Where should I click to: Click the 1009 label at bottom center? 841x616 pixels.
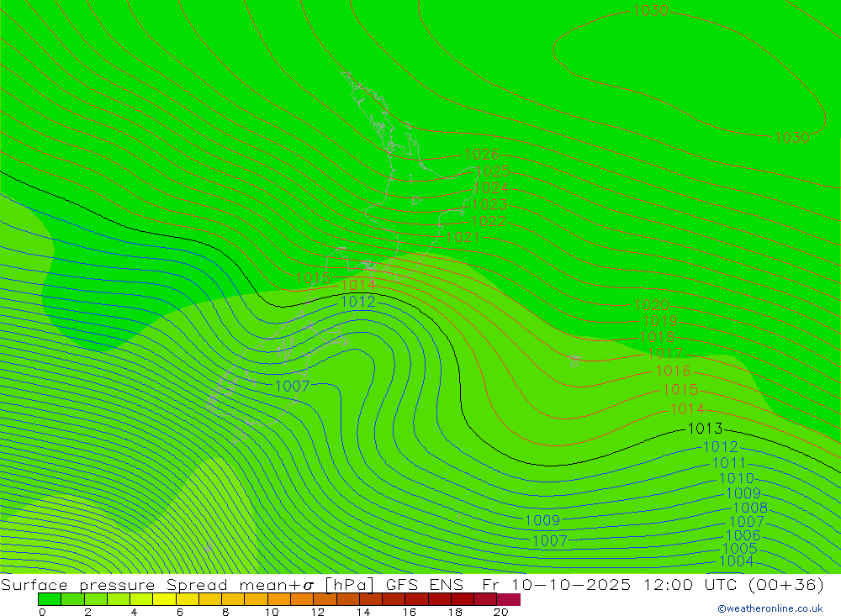542,520
